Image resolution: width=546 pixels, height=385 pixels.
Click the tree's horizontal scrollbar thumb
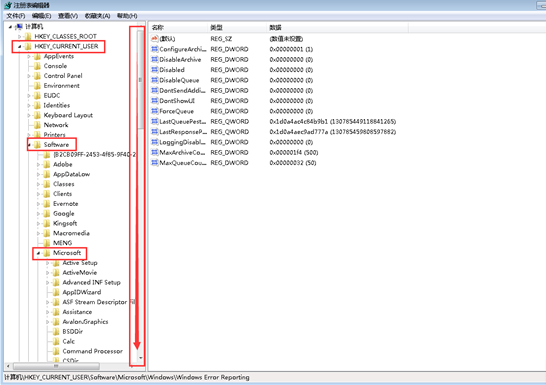pyautogui.click(x=56, y=366)
